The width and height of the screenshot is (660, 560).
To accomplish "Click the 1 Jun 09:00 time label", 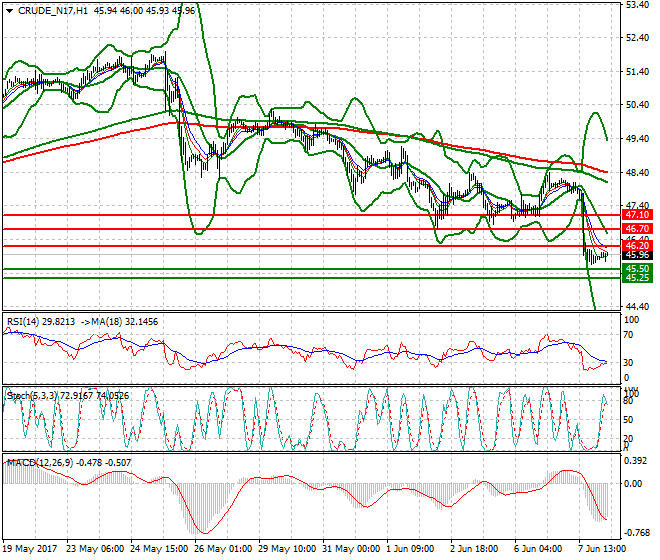I will 410,549.
